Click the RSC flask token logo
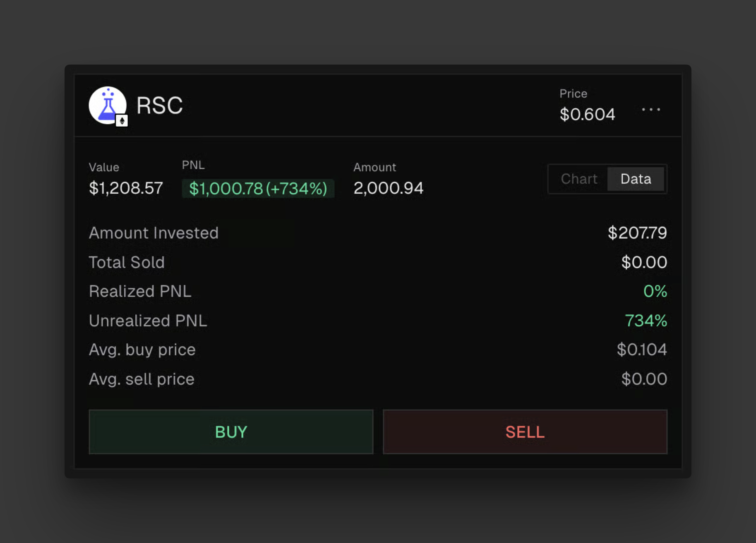 pyautogui.click(x=107, y=104)
